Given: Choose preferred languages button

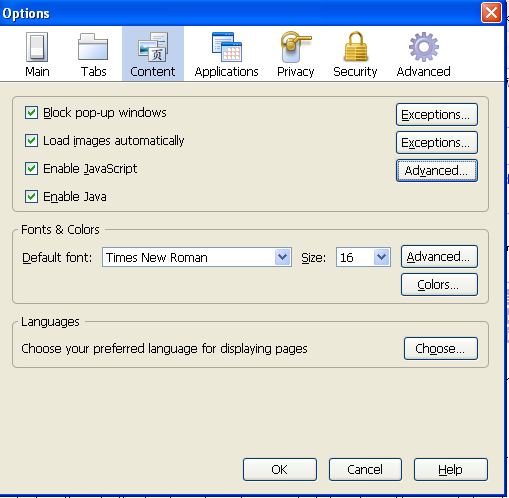Looking at the screenshot, I should pyautogui.click(x=441, y=349).
